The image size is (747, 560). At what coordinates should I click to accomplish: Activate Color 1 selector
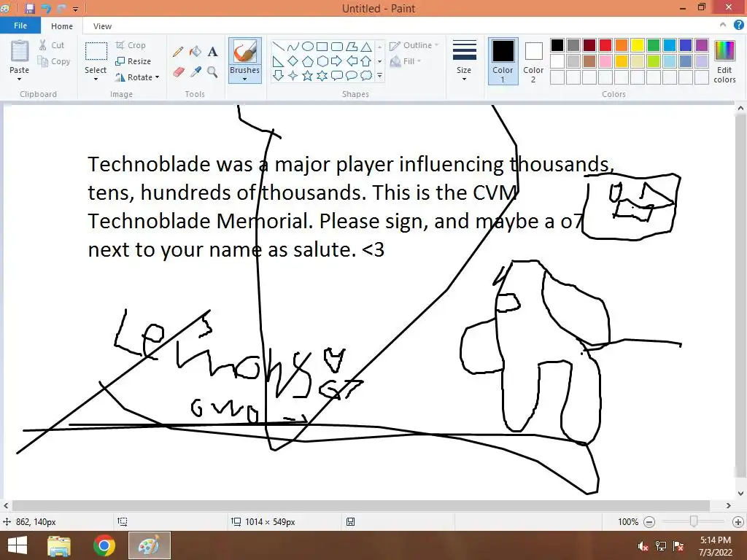(x=503, y=61)
